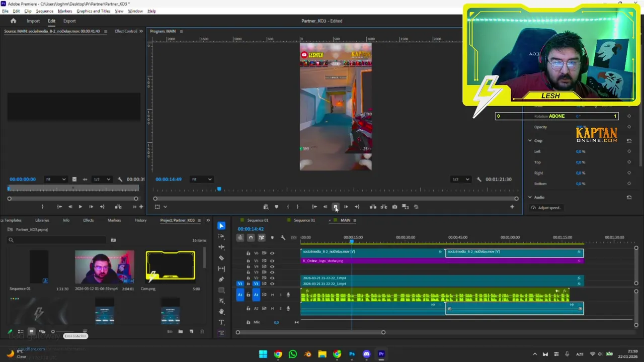This screenshot has height=362, width=644.
Task: Go to the Export workspace
Action: pos(69,21)
